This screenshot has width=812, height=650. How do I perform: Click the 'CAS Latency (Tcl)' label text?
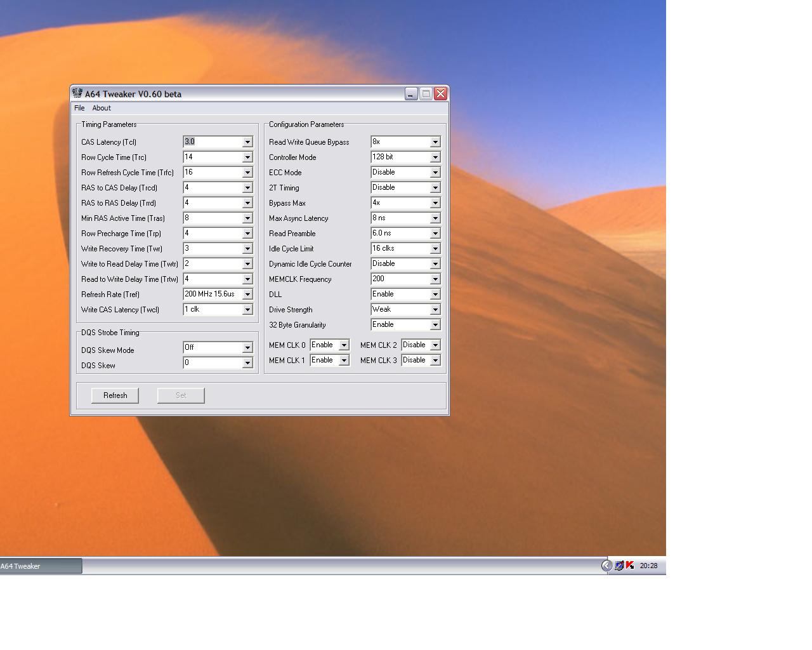(x=108, y=142)
